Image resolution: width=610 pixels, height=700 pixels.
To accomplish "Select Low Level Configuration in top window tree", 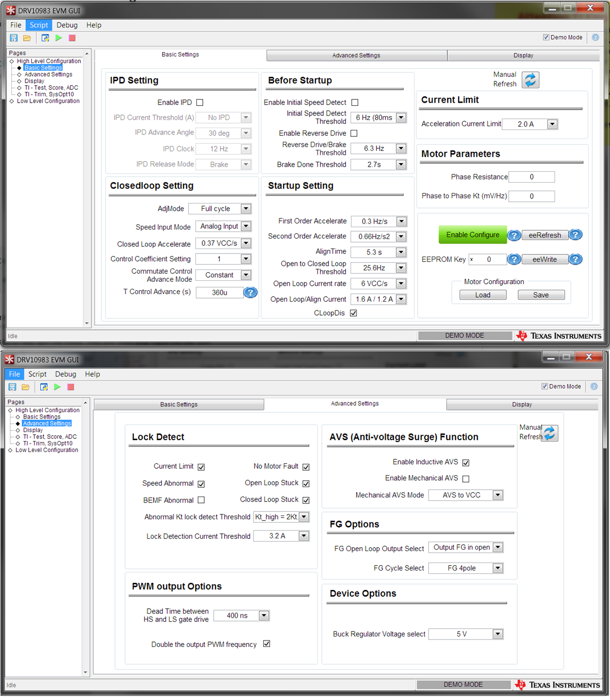I will click(48, 101).
